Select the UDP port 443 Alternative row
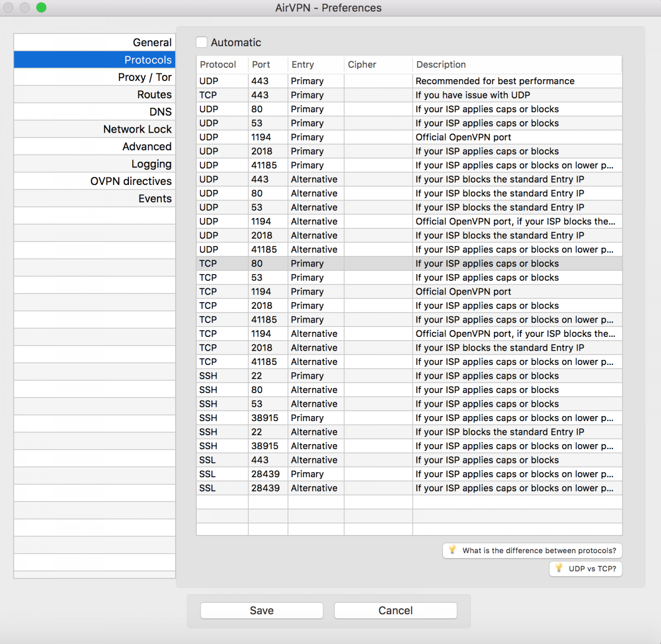This screenshot has width=661, height=644. click(x=409, y=179)
